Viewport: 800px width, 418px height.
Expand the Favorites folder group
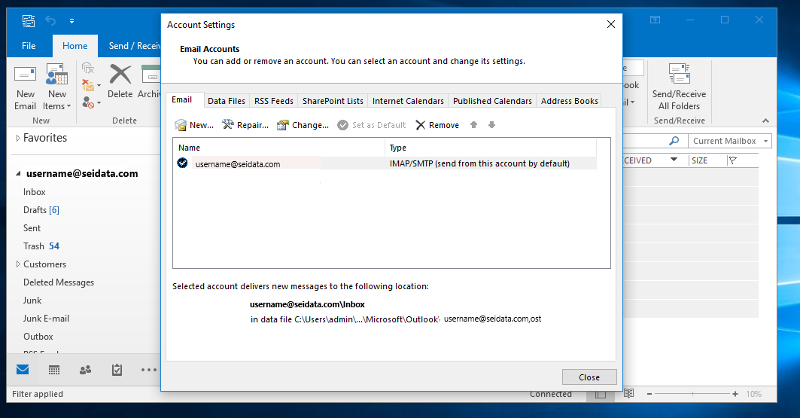[x=17, y=138]
